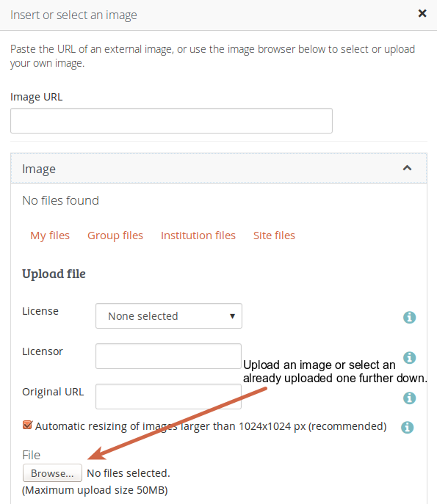Open the Institution files tab

point(198,235)
